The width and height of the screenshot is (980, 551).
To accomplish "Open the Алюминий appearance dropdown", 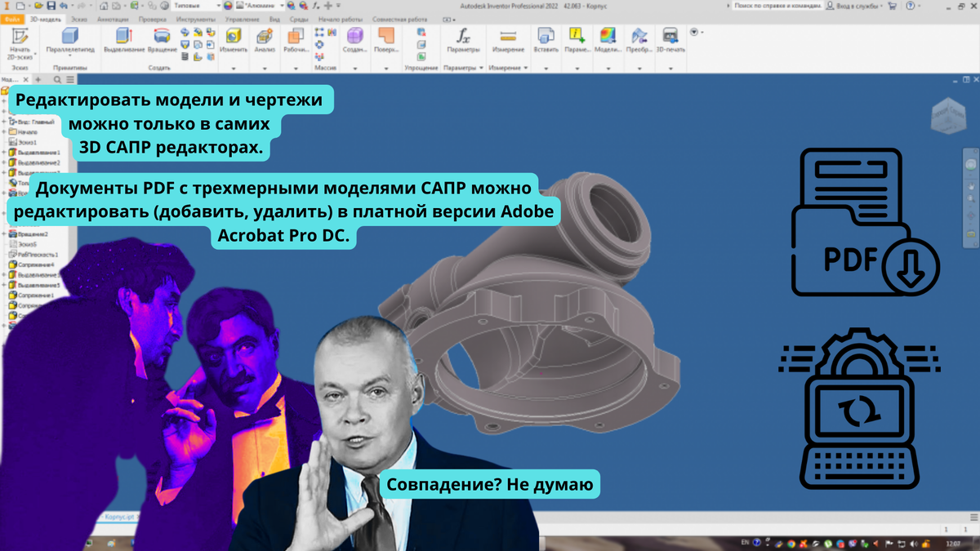I will point(261,6).
